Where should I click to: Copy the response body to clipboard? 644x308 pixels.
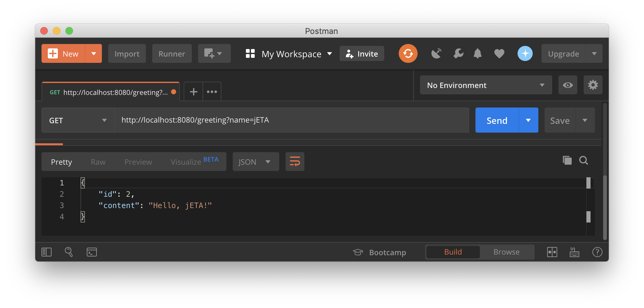click(567, 160)
